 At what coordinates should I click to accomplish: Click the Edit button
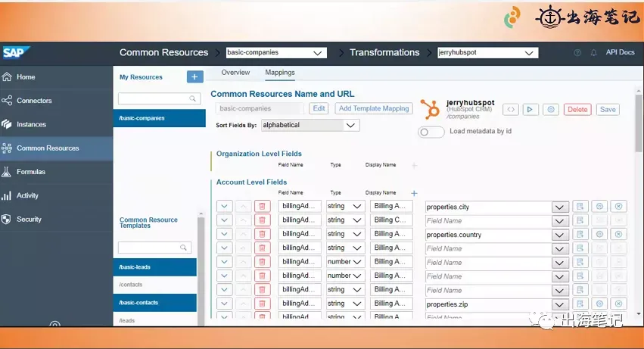(319, 108)
